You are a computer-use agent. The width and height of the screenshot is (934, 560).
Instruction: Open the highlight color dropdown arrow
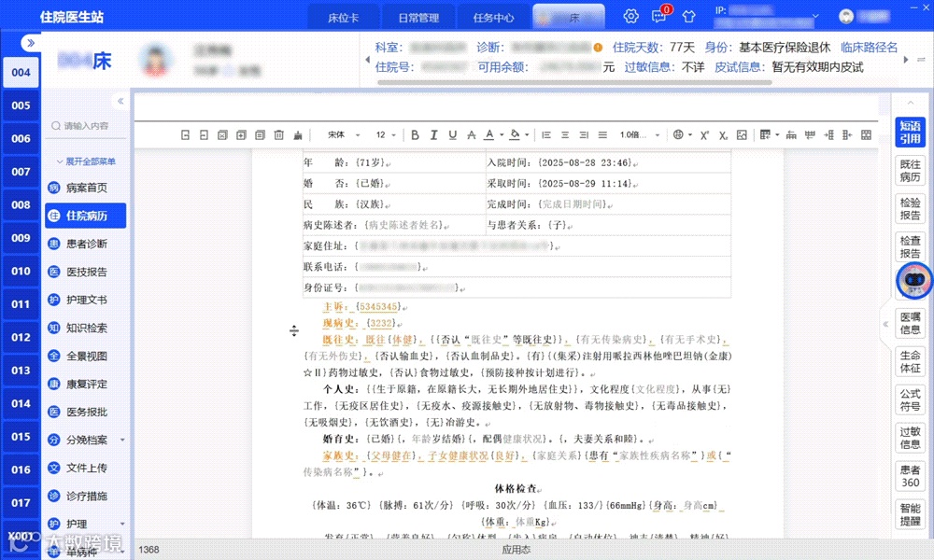click(527, 135)
